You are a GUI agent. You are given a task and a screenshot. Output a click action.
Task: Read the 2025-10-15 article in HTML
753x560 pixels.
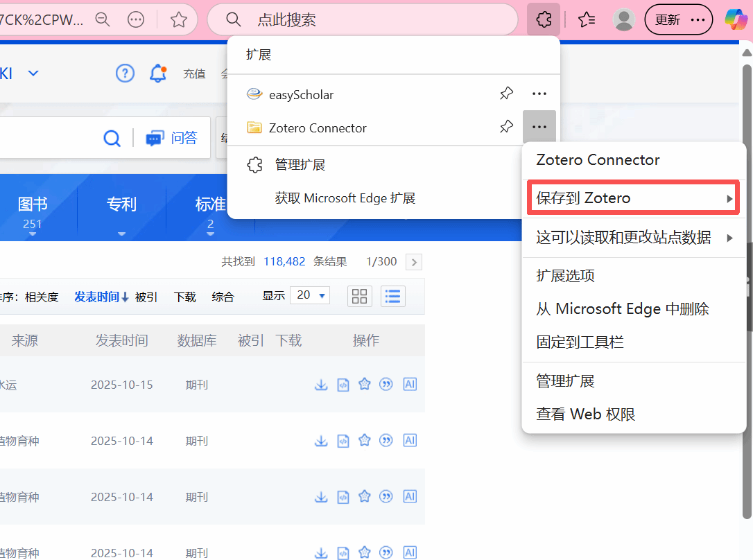343,385
